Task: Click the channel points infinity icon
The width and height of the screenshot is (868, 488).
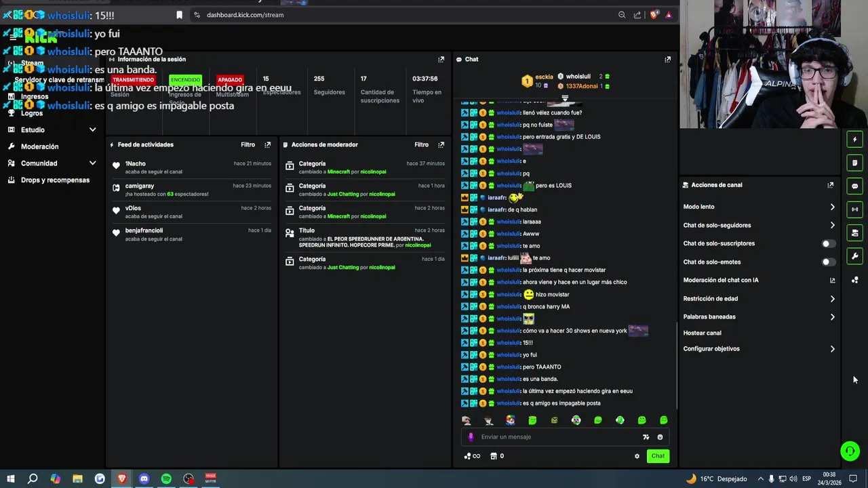Action: (472, 456)
